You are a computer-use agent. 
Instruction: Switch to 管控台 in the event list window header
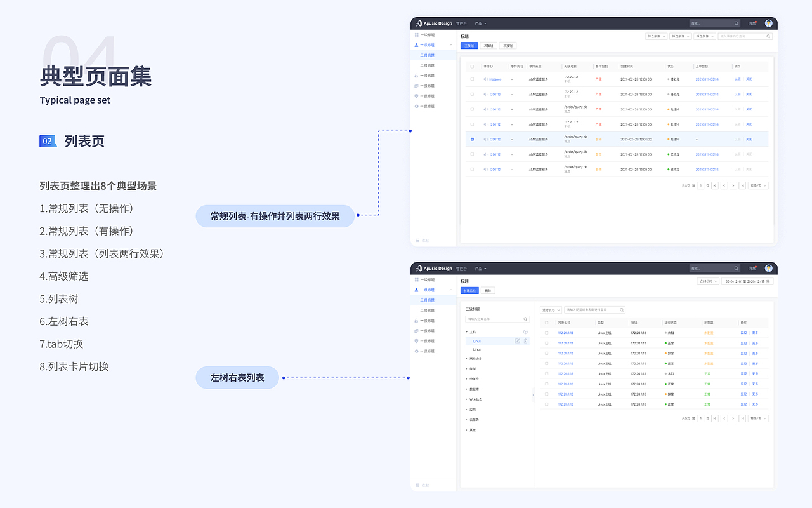[461, 23]
